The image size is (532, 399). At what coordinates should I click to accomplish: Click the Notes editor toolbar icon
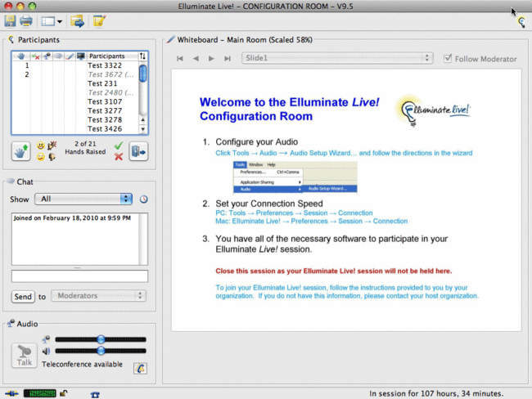[x=99, y=20]
